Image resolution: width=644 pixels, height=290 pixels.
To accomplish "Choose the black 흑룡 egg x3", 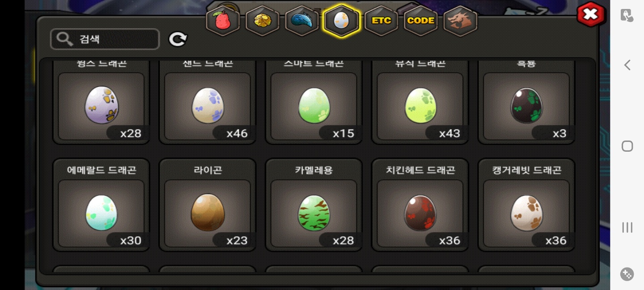I will pyautogui.click(x=526, y=102).
